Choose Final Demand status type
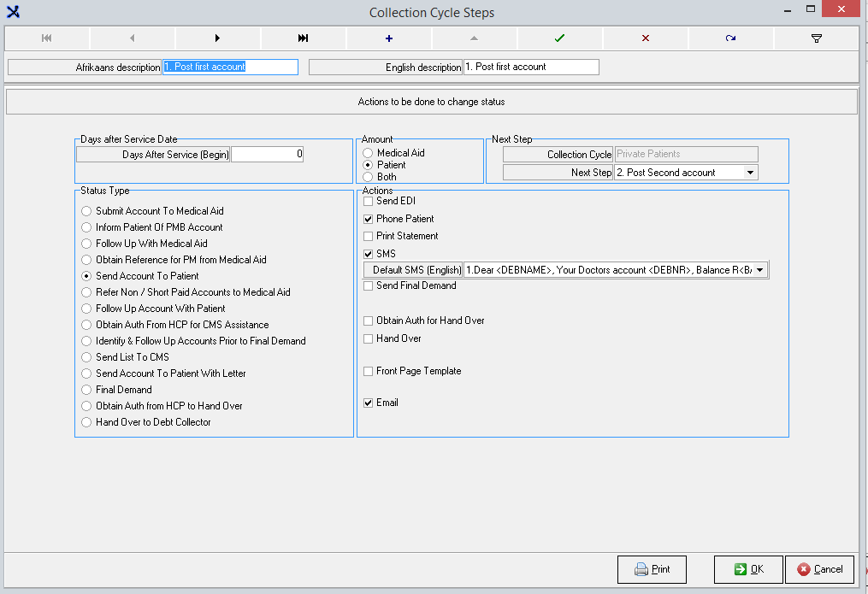 [x=86, y=390]
